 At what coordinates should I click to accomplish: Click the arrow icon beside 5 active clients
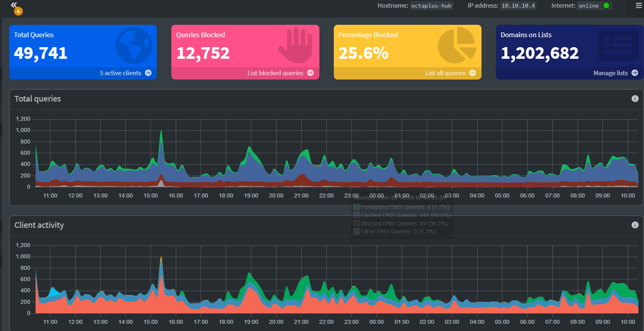coord(148,73)
